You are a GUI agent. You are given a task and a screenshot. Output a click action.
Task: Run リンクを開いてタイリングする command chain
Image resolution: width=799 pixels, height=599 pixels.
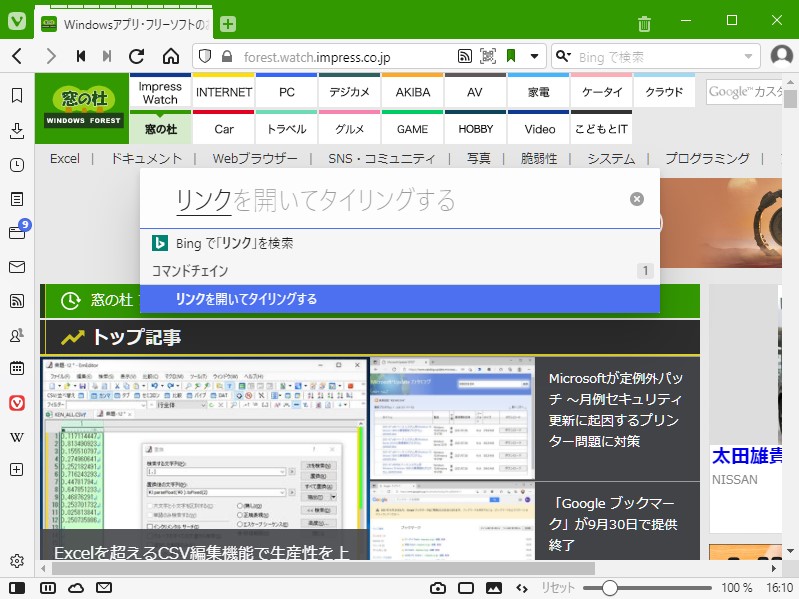click(400, 299)
